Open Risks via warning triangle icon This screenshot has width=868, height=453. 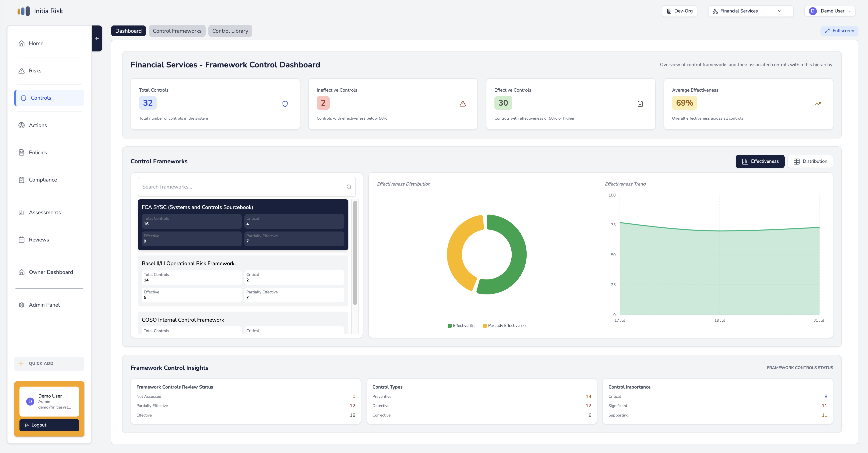click(x=21, y=71)
